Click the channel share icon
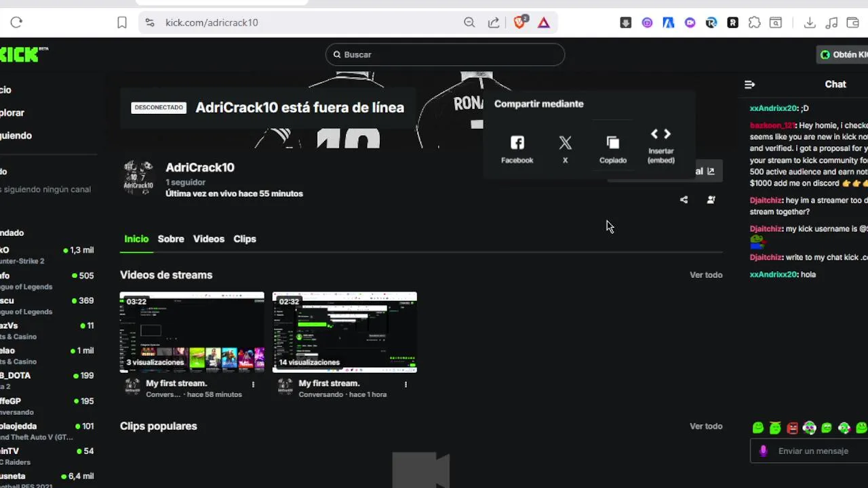The height and width of the screenshot is (488, 868). (x=684, y=200)
